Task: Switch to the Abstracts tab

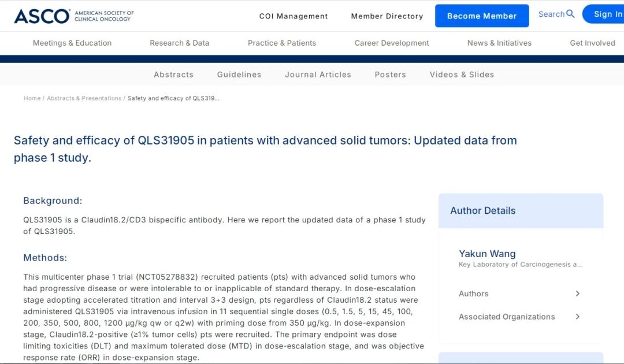Action: pos(173,75)
